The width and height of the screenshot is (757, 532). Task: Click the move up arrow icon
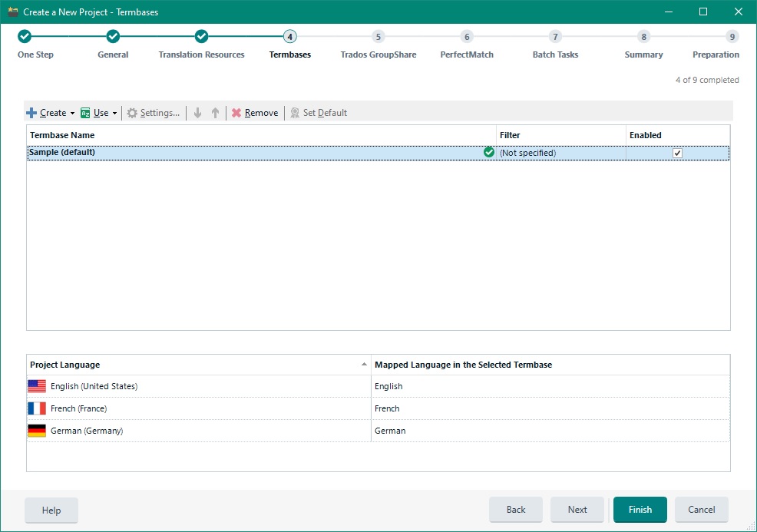click(216, 113)
